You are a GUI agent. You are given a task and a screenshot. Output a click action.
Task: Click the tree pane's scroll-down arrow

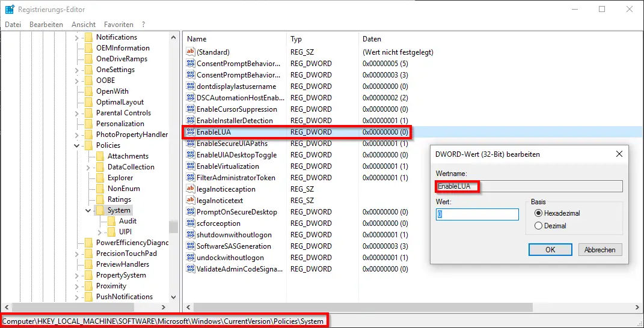(173, 297)
